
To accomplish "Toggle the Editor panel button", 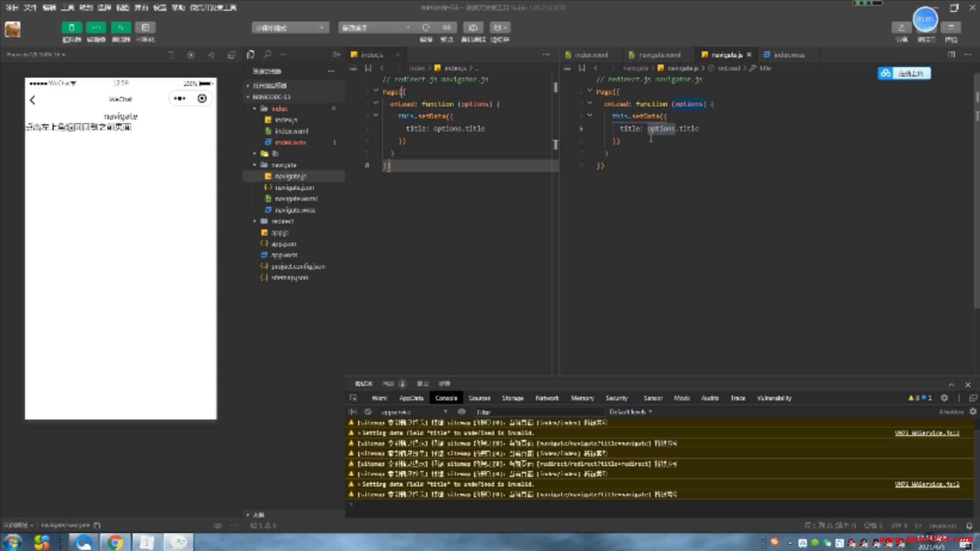I will (x=96, y=28).
